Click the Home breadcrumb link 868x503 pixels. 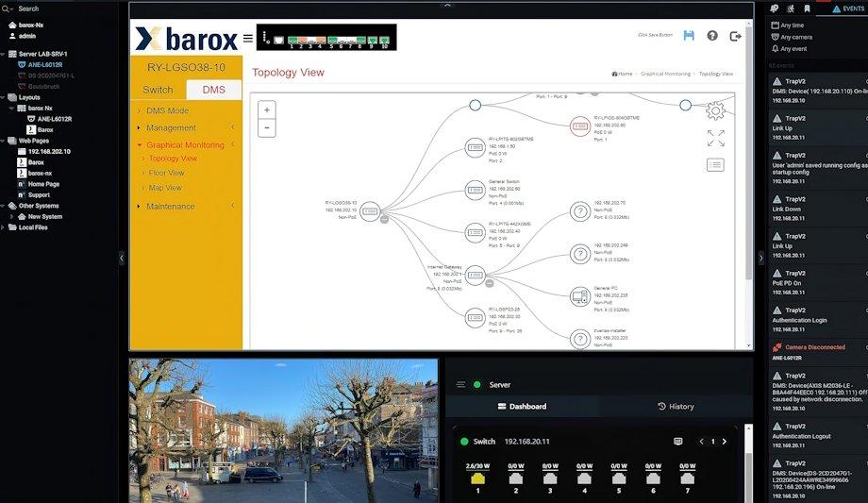pyautogui.click(x=622, y=74)
